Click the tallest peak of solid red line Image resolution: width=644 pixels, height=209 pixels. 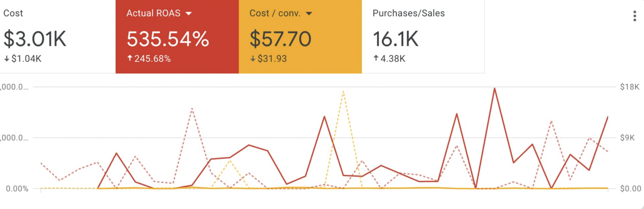coord(494,88)
